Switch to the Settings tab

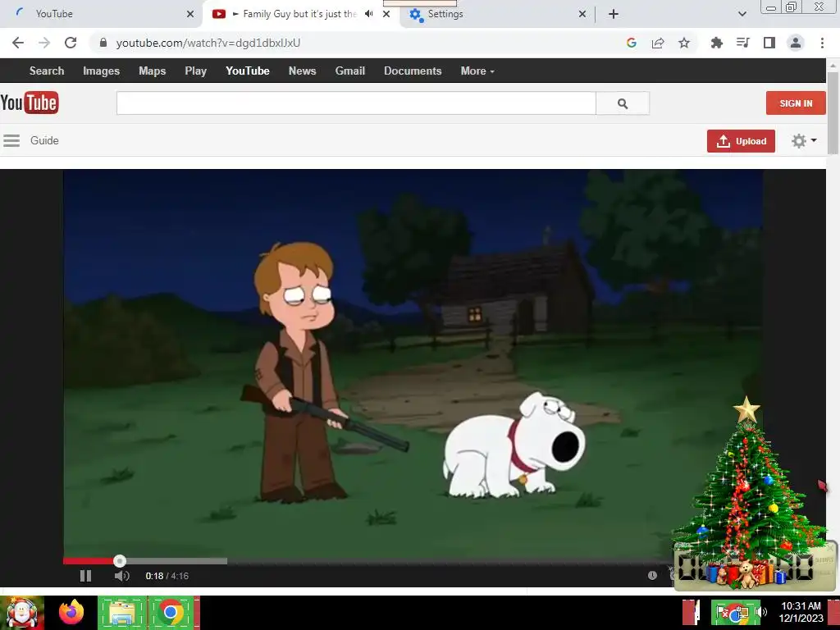[x=496, y=14]
